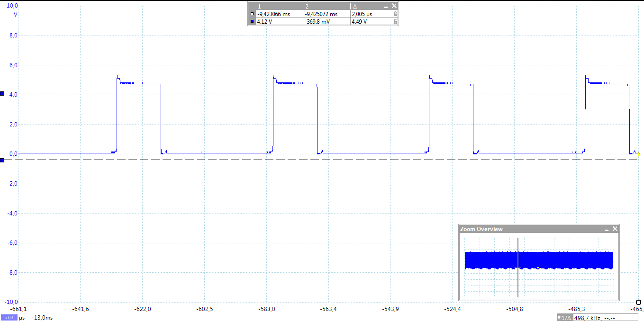The image size is (644, 321).
Task: Click the -13,0ms time offset label
Action: 42,318
